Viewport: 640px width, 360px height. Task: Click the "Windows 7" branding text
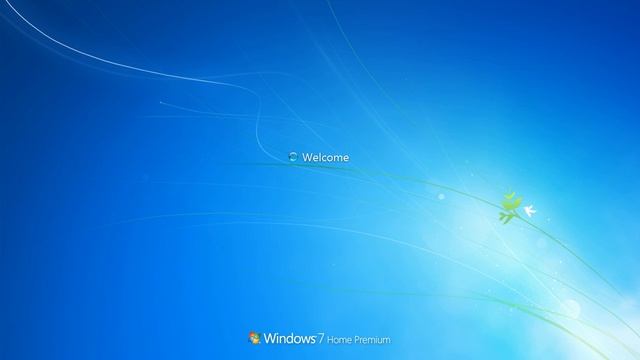point(293,338)
